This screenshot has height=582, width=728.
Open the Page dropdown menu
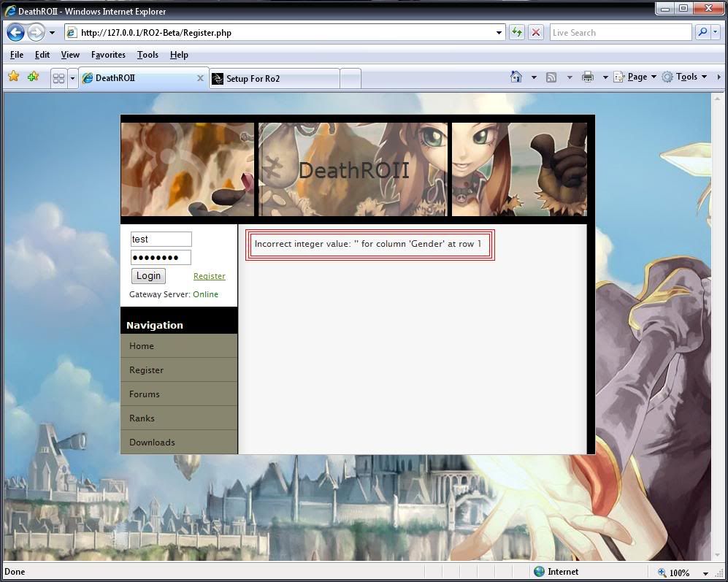635,76
